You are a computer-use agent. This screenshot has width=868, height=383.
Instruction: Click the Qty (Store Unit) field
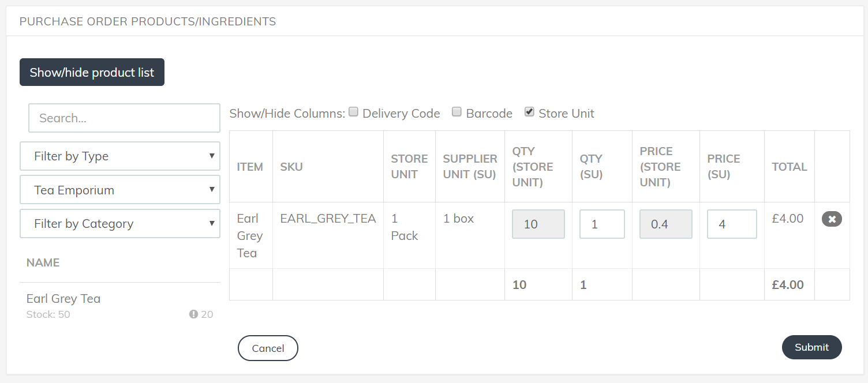tap(538, 224)
